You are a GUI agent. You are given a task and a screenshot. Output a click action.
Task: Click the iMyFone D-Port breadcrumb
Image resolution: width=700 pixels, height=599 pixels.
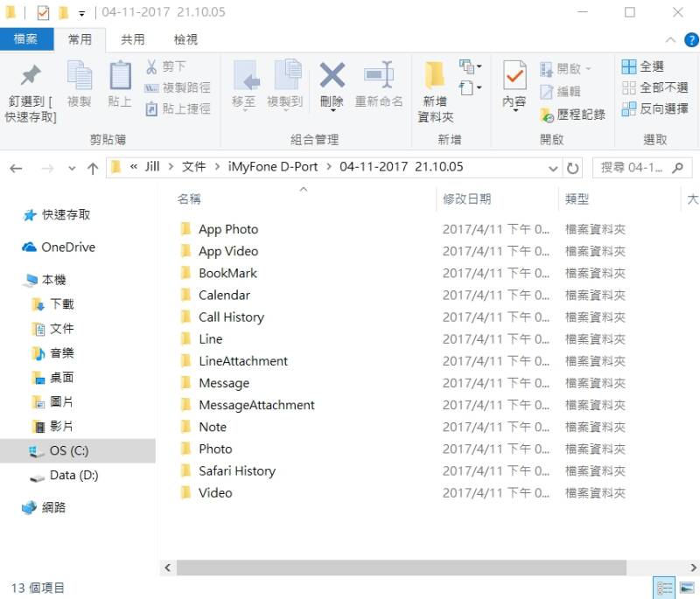pos(273,167)
